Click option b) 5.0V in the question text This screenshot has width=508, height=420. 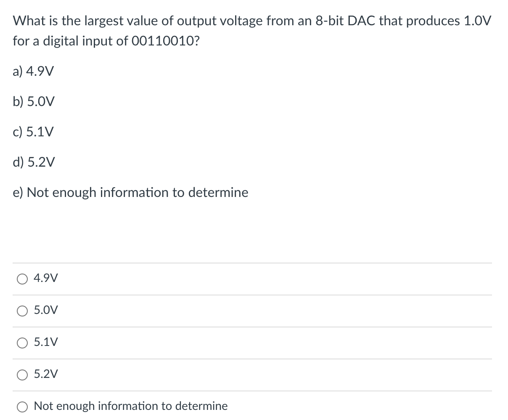click(33, 101)
